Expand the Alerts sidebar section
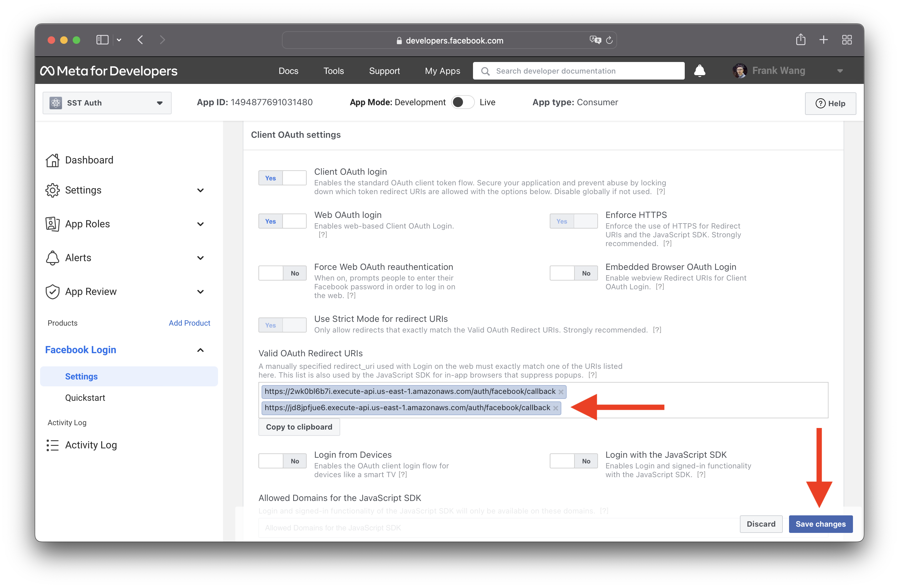 200,258
